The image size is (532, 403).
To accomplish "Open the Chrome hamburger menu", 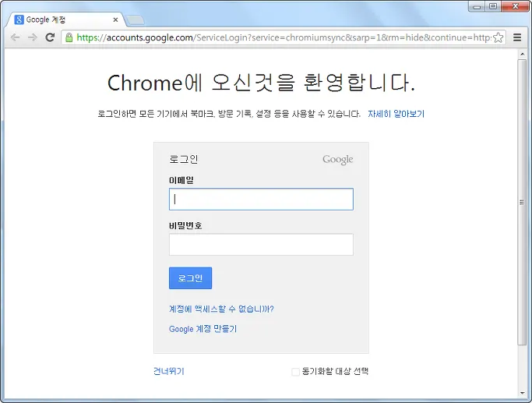I will point(517,37).
